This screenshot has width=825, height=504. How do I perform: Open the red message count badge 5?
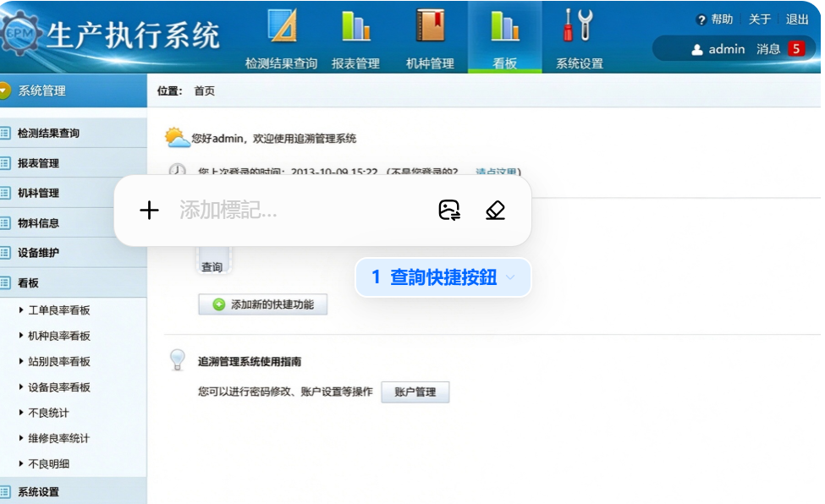click(x=796, y=49)
